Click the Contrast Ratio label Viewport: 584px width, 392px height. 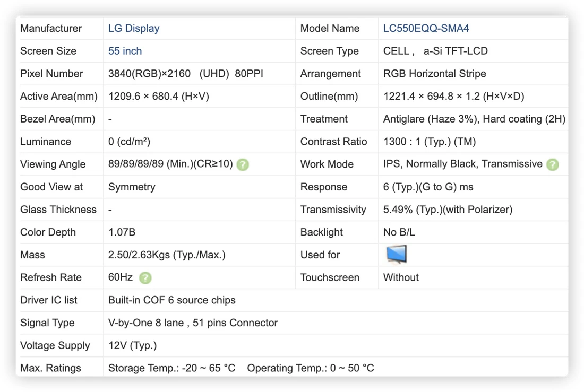334,142
